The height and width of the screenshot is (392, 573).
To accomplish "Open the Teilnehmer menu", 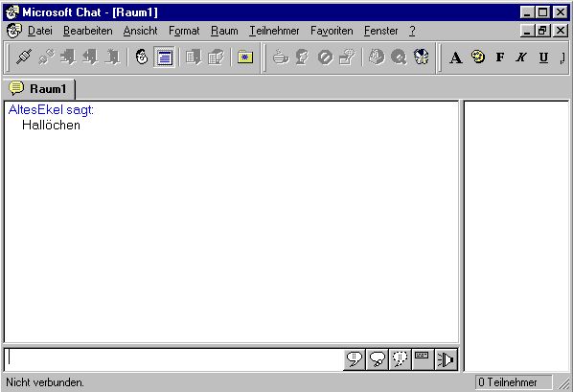I will coord(274,31).
